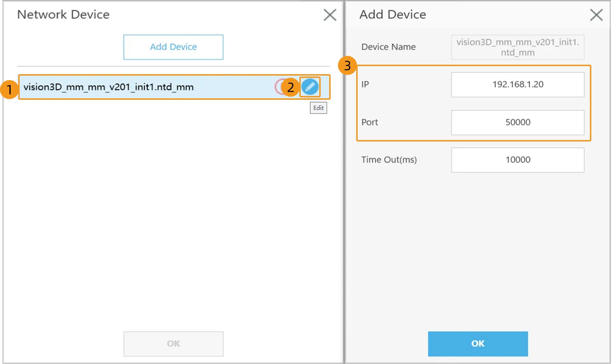Click the greyed-out OK button in Network Device
Screen dimensions: 611x364
173,343
